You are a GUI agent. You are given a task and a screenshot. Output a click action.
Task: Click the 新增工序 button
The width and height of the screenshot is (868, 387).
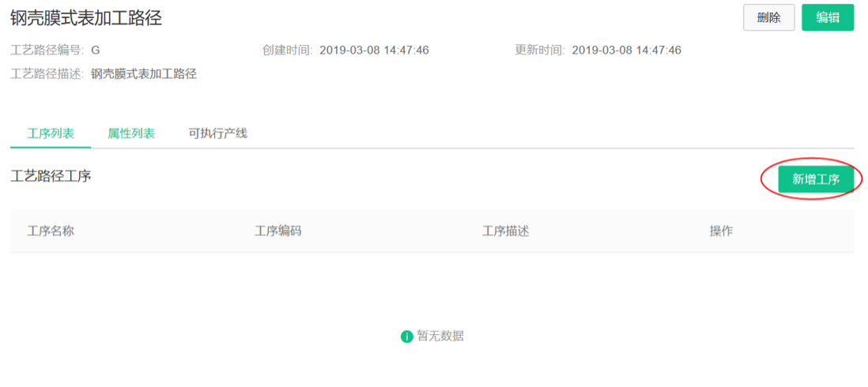[x=816, y=179]
